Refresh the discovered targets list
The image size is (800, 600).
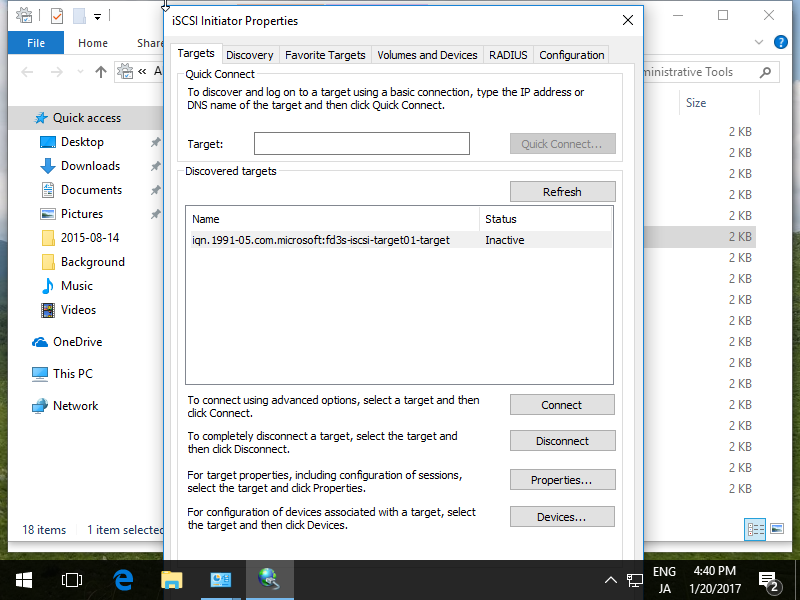[562, 192]
